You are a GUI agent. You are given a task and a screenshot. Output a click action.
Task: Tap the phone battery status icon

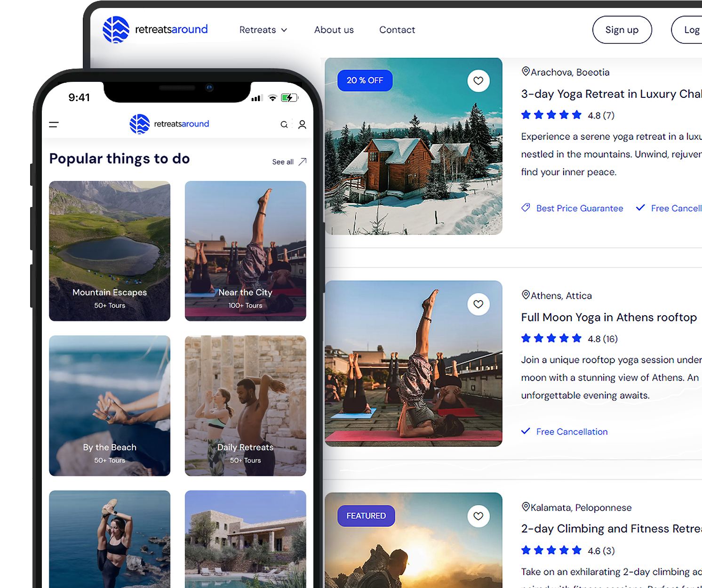289,98
